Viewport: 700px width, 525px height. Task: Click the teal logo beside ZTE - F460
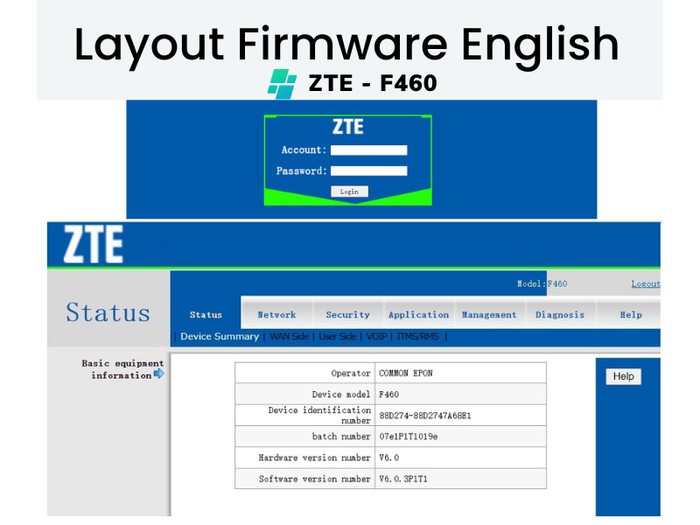pos(282,84)
